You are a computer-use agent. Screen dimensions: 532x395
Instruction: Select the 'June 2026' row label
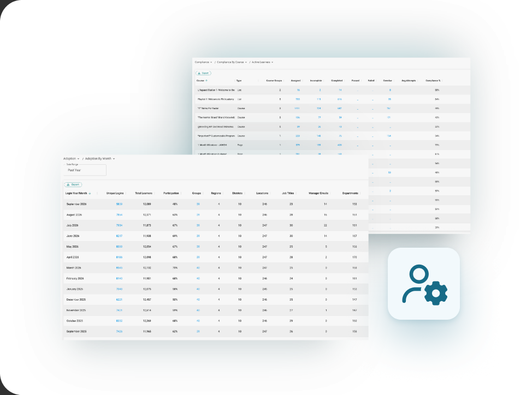pos(73,236)
